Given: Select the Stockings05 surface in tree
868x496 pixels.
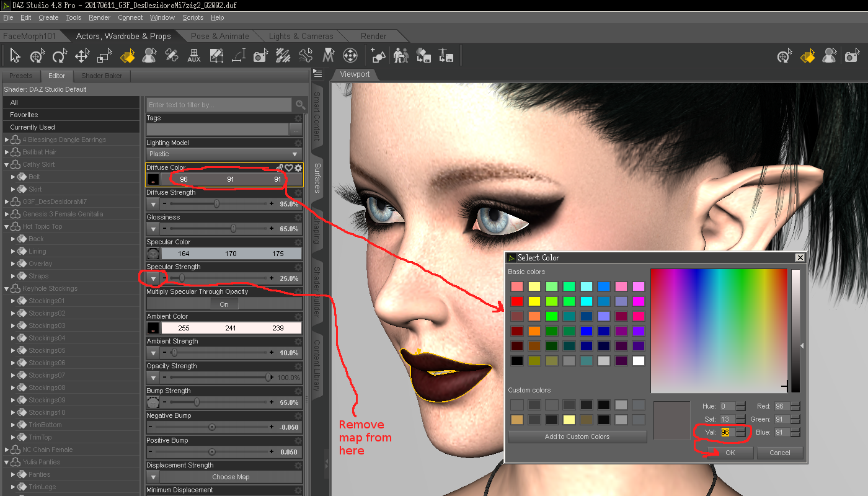Looking at the screenshot, I should (47, 350).
